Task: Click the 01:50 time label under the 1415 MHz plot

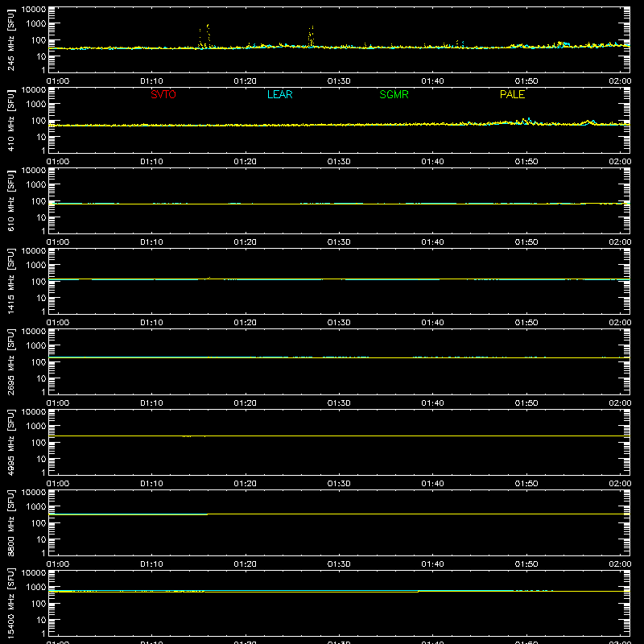Action: [526, 323]
